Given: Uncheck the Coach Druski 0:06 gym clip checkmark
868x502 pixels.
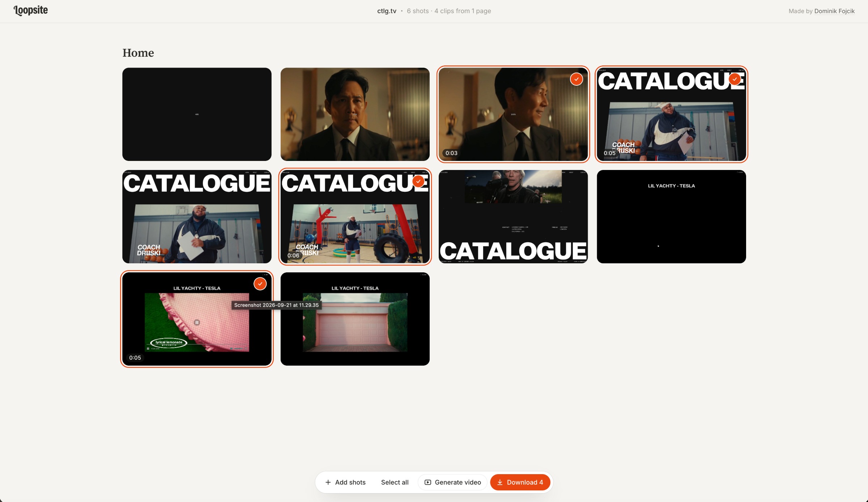Looking at the screenshot, I should tap(418, 182).
